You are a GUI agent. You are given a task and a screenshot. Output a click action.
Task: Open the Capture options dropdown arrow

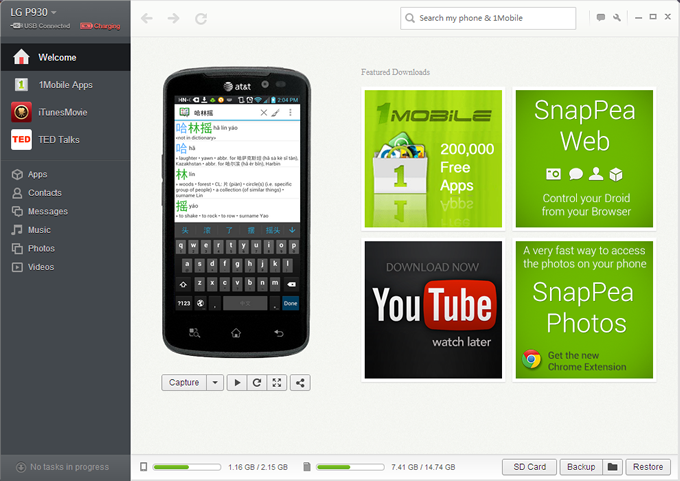coord(215,383)
